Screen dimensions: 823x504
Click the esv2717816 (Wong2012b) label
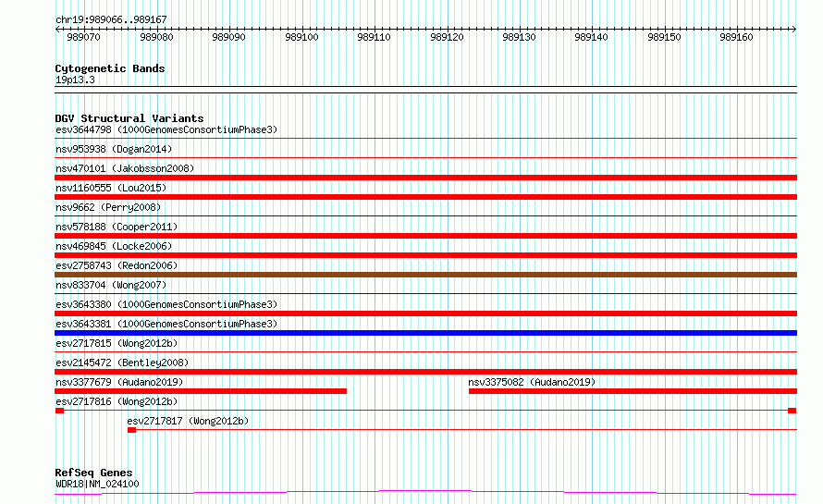[117, 401]
